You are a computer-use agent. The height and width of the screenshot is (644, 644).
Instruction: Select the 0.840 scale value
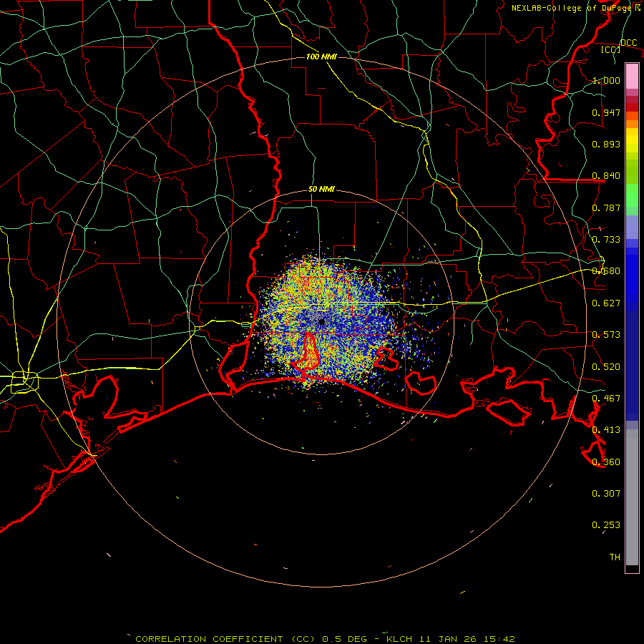(606, 176)
